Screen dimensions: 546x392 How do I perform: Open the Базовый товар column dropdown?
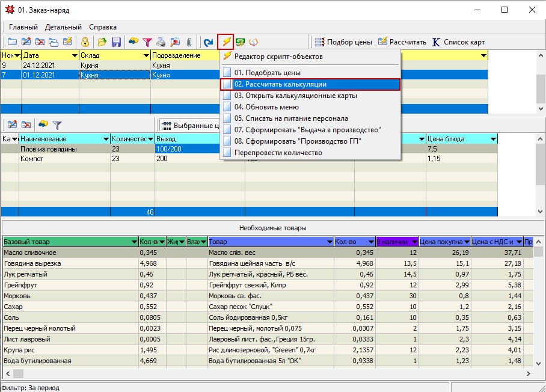coord(133,242)
